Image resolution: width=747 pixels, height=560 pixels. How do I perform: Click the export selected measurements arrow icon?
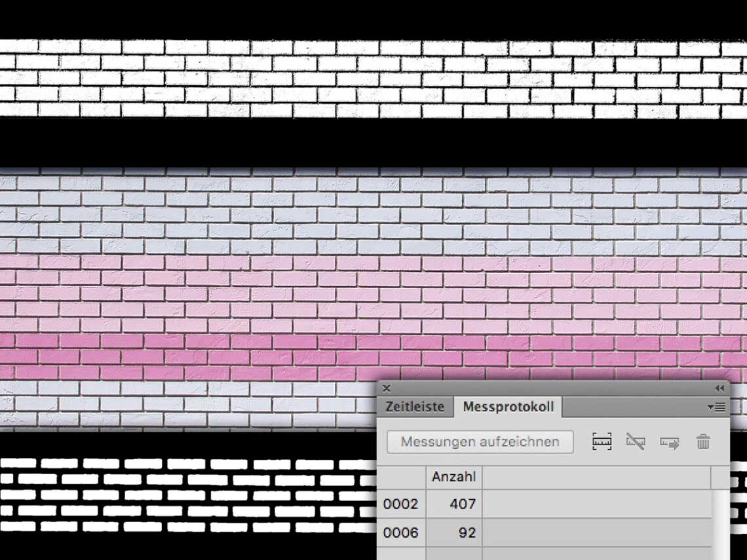669,443
